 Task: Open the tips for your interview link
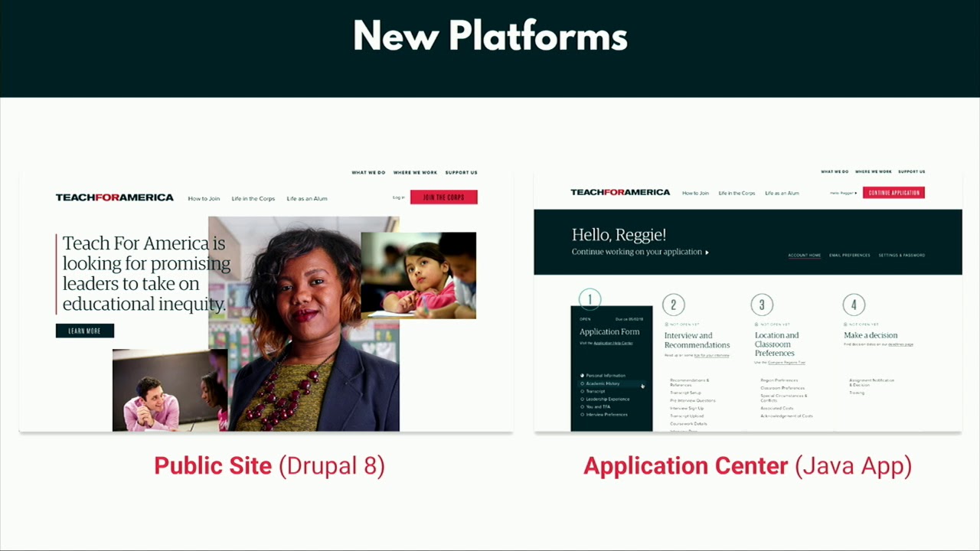[712, 355]
